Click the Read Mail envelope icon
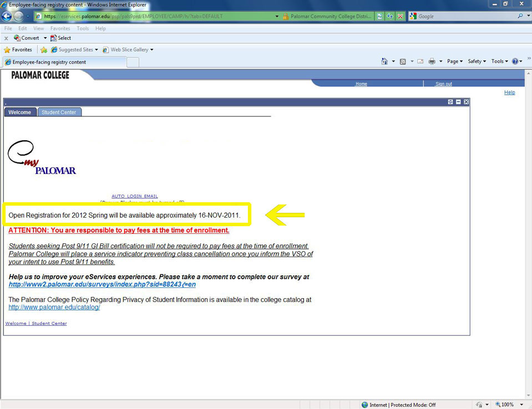532x409 pixels. 420,62
